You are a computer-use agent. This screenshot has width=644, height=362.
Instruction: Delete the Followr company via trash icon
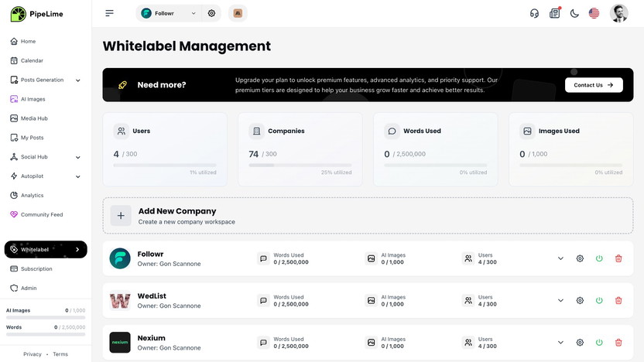coord(618,258)
